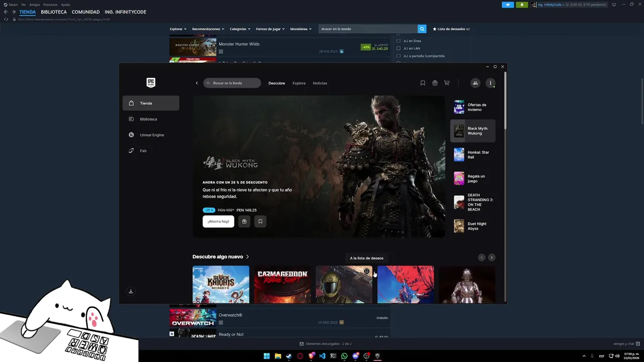
Task: Open Discord from taskbar
Action: pos(355,356)
